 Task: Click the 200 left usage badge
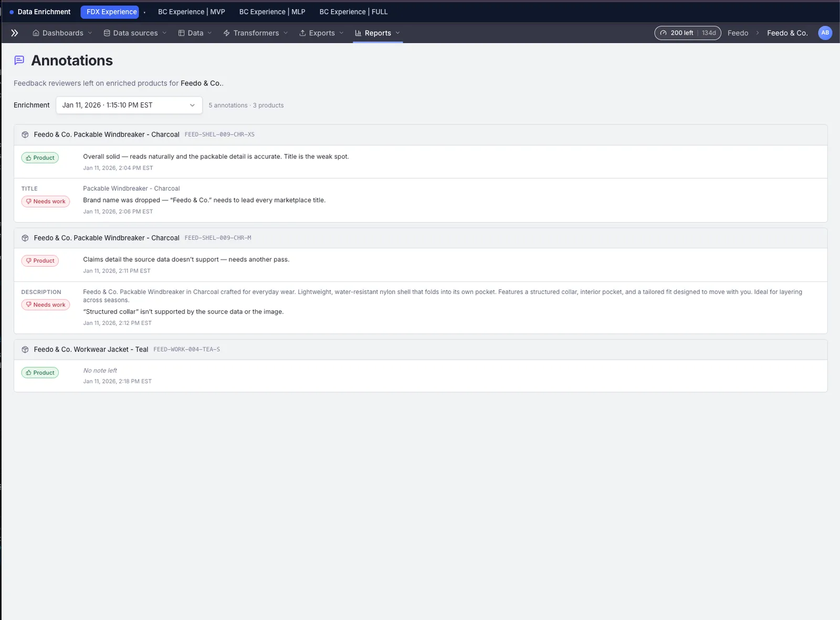pyautogui.click(x=687, y=33)
